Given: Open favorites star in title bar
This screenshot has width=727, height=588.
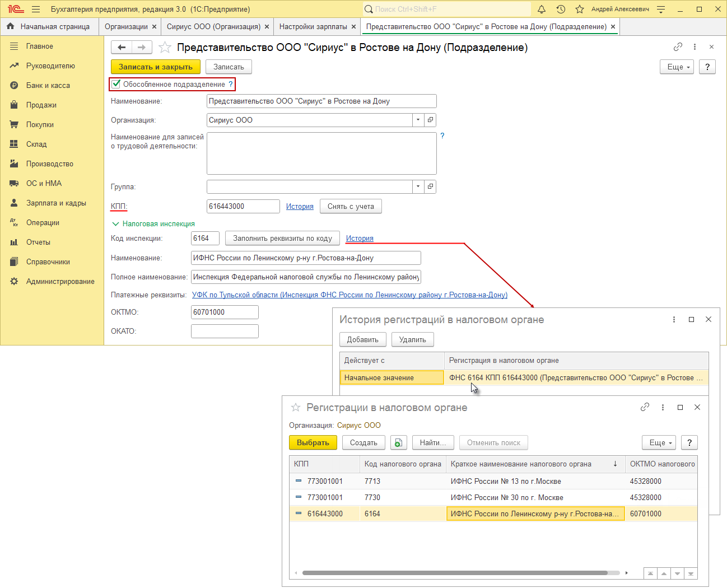Looking at the screenshot, I should (580, 9).
